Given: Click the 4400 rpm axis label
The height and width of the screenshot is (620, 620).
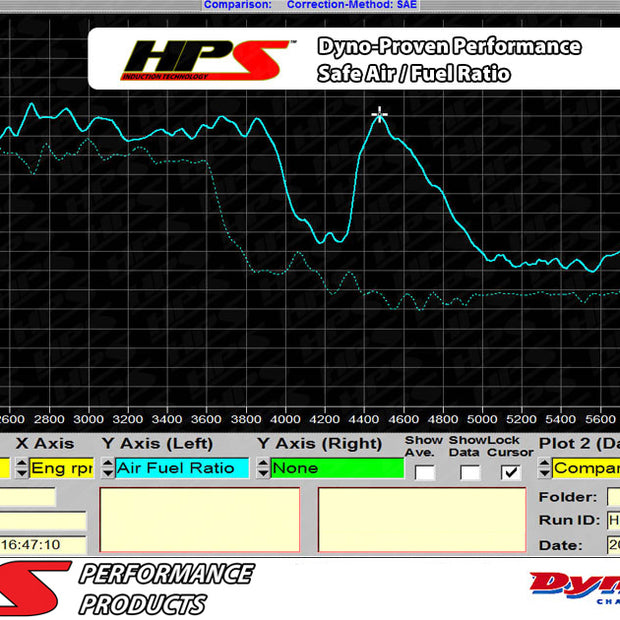Looking at the screenshot, I should tap(364, 420).
